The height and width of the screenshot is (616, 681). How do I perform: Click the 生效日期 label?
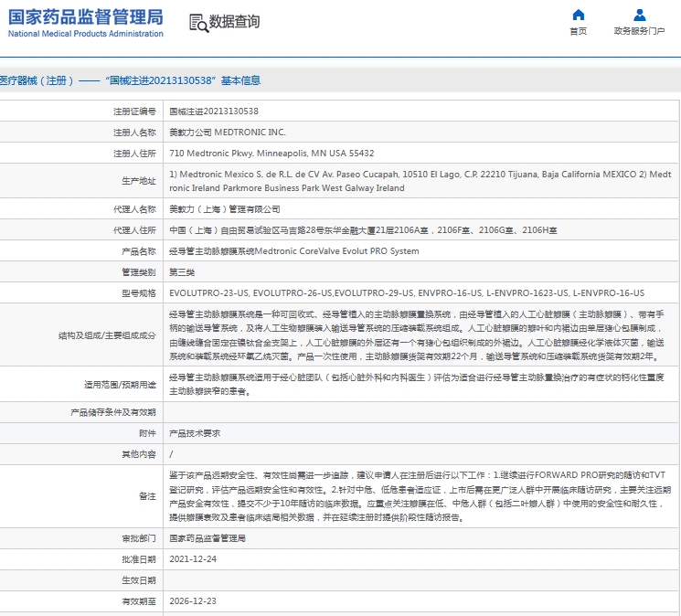(139, 580)
